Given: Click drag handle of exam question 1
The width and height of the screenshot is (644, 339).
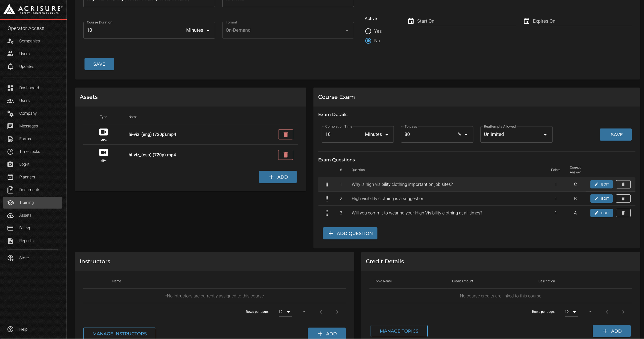Looking at the screenshot, I should tap(327, 184).
